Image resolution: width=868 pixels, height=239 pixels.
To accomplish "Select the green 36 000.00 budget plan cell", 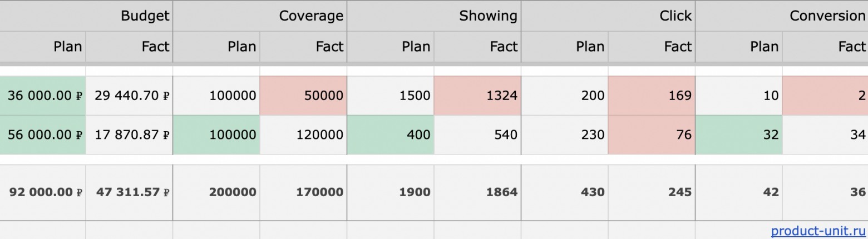I will coord(43,96).
